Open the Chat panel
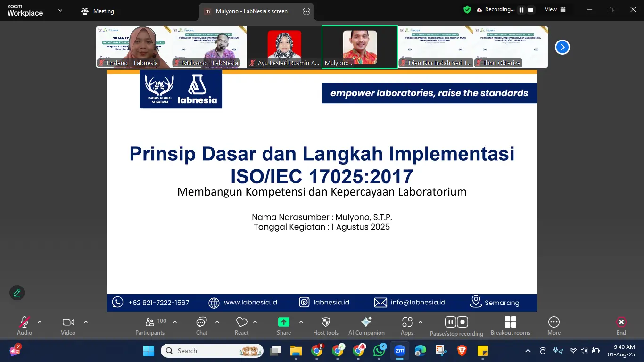Screen dimensions: 644x362 [201, 325]
